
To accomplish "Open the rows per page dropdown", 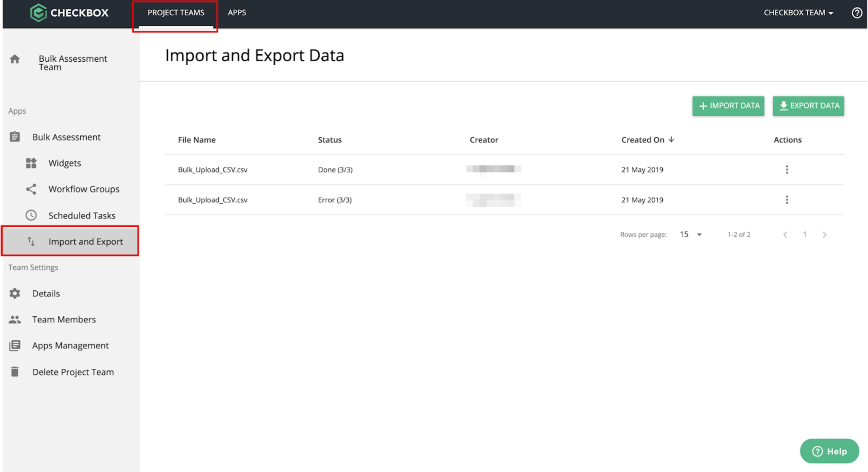I will (x=691, y=235).
